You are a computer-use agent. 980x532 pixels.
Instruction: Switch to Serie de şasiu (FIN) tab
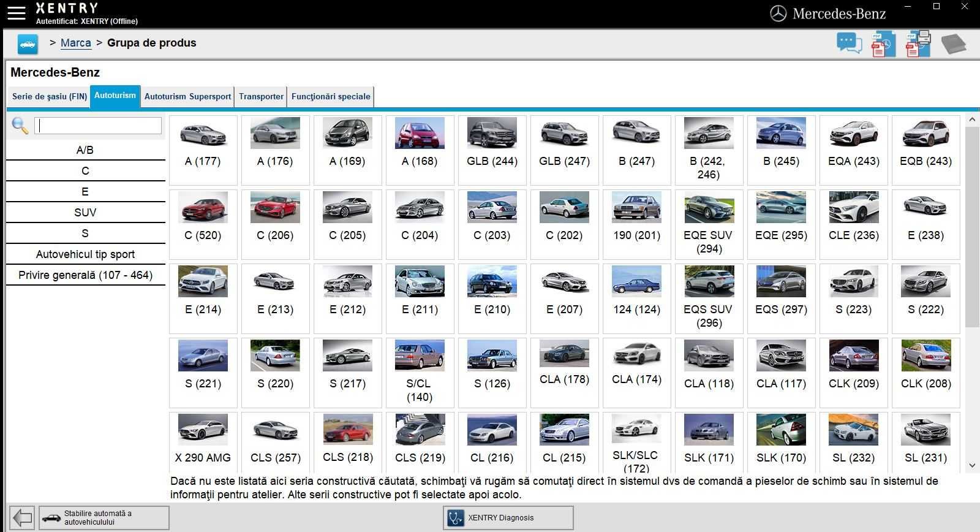(50, 97)
